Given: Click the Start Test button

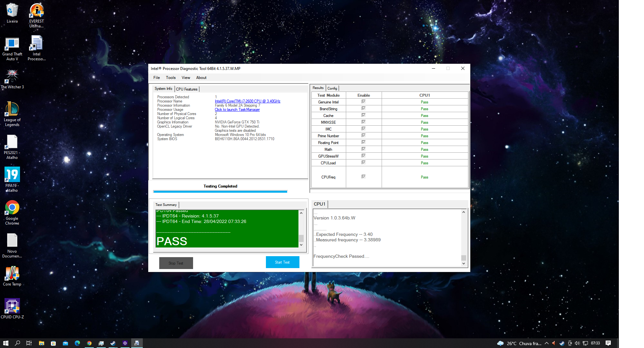Looking at the screenshot, I should pos(282,262).
